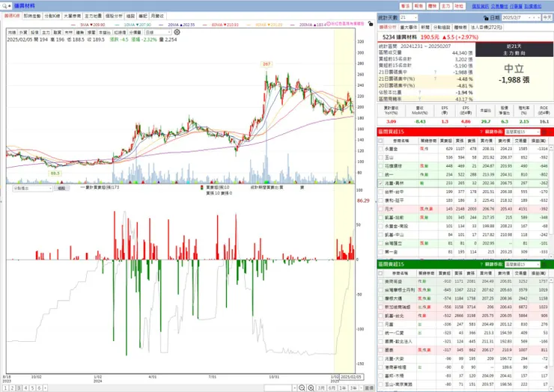This screenshot has width=554, height=392.
Task: Click the 摩根大通 broker row
Action: [463, 298]
